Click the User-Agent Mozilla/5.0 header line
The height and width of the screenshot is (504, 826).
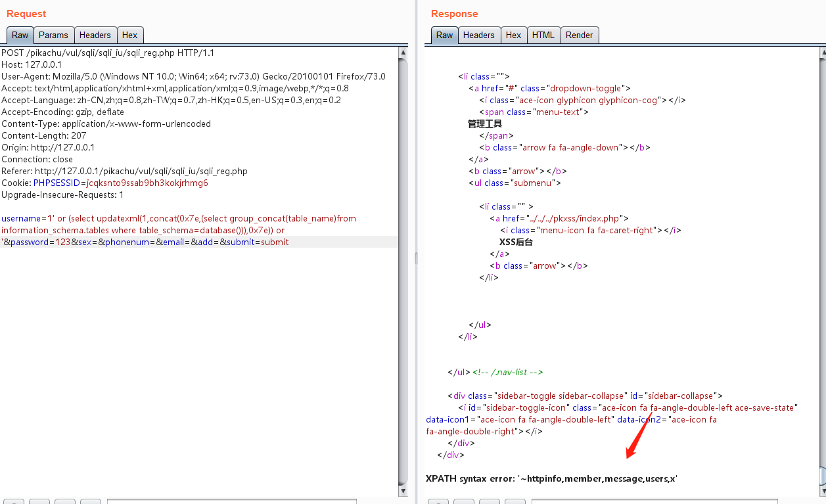(193, 76)
